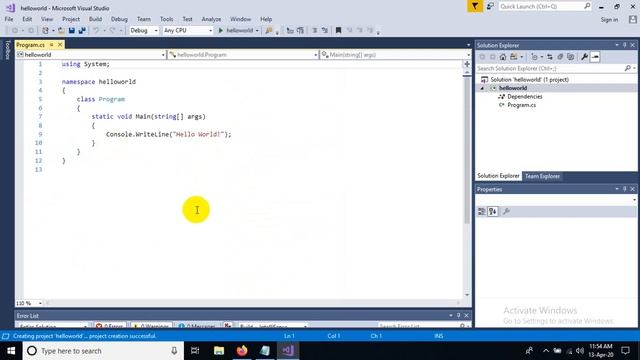640x360 pixels.
Task: Click the Save icon in toolbar
Action: (x=72, y=31)
